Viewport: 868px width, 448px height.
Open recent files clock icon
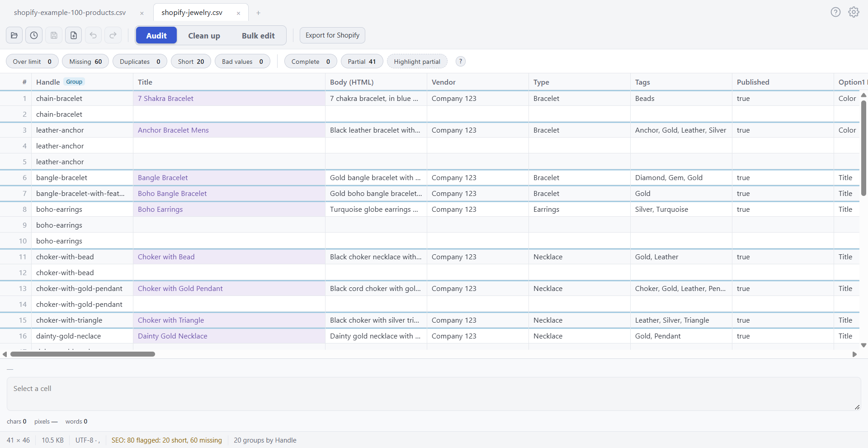34,35
